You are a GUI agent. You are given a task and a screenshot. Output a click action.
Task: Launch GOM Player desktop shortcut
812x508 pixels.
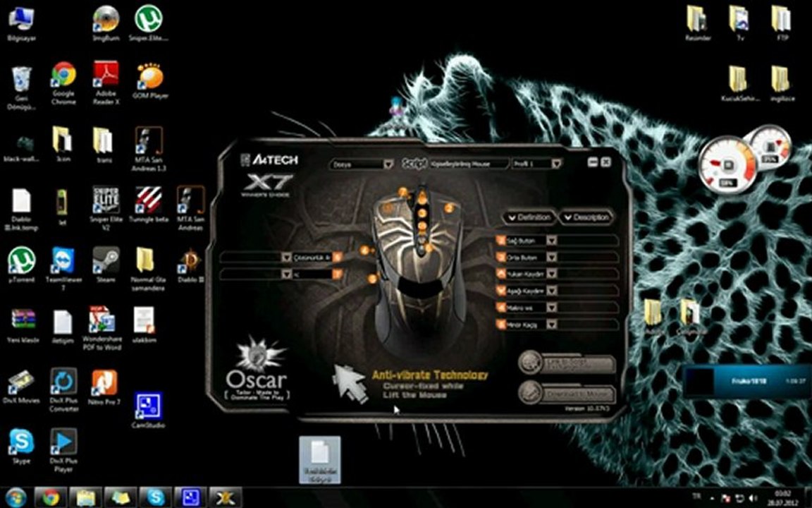[x=150, y=81]
